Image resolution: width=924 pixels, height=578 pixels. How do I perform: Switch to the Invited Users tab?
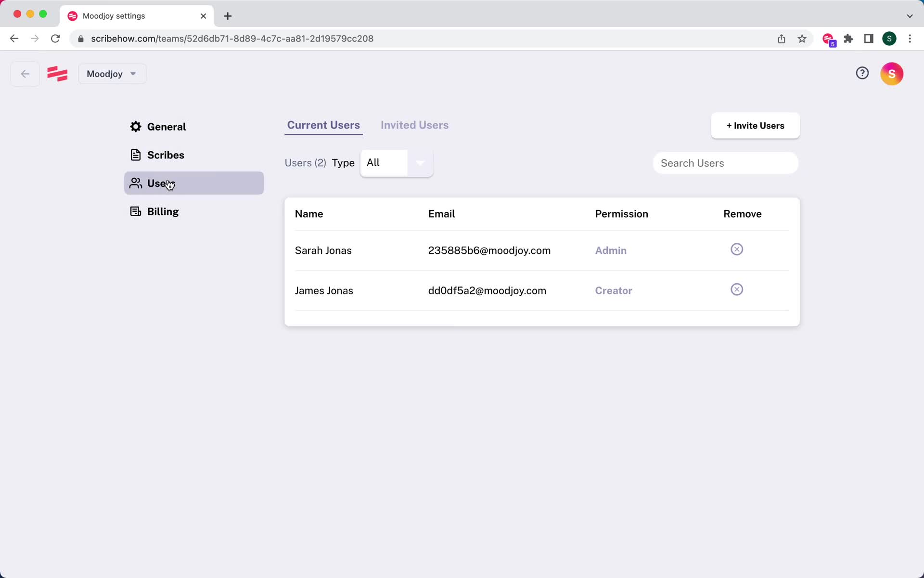click(414, 125)
